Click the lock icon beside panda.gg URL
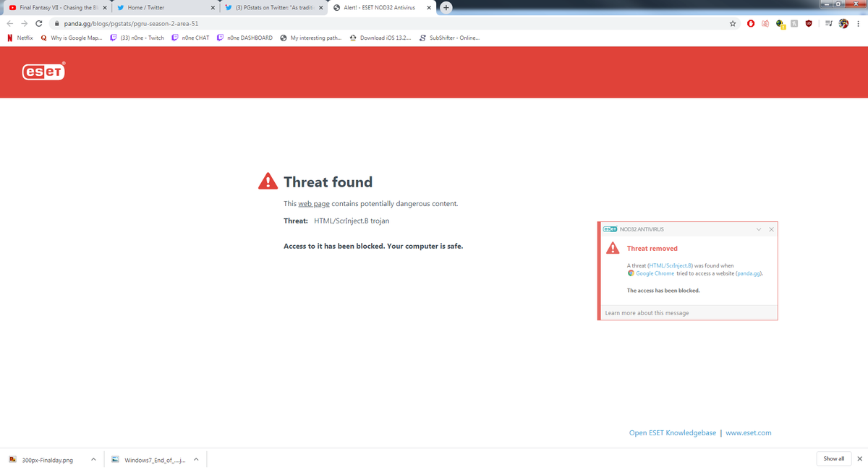 coord(56,23)
